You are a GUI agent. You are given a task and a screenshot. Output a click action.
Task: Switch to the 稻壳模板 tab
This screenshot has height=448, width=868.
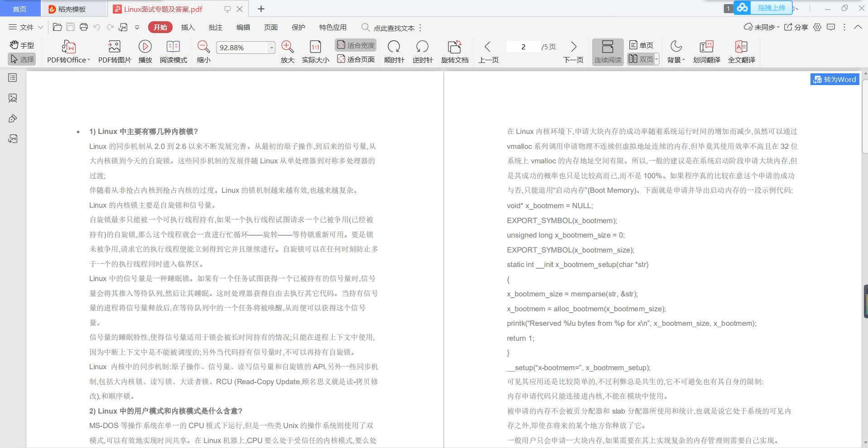point(74,9)
